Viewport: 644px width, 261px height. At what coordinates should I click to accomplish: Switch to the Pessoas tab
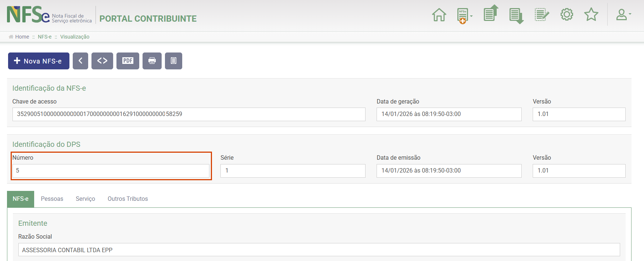52,199
